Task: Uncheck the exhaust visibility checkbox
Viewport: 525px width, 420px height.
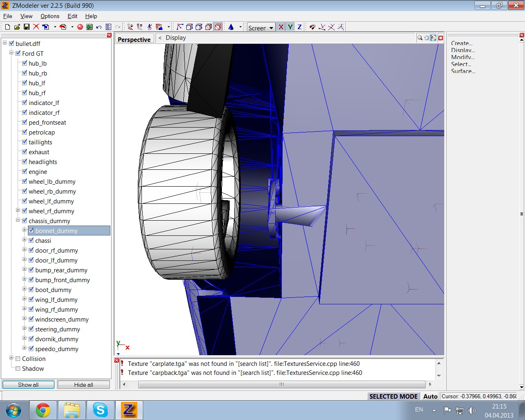Action: click(25, 152)
